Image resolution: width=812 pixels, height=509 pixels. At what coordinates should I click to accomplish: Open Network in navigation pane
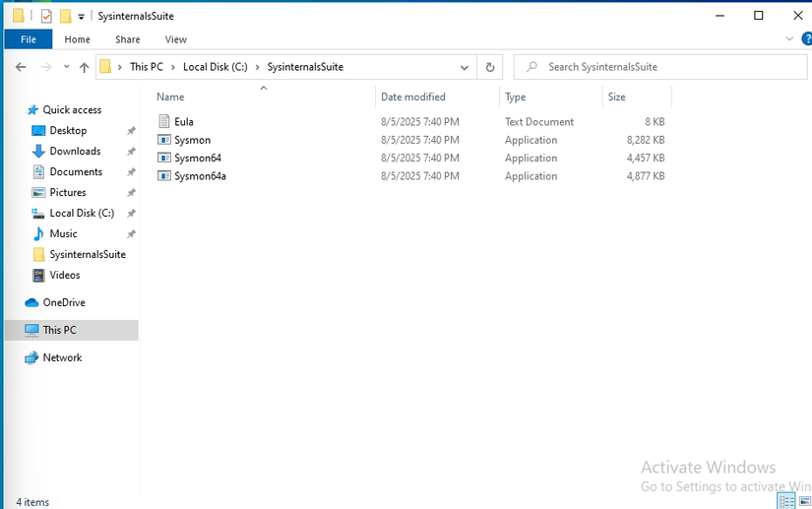tap(62, 357)
